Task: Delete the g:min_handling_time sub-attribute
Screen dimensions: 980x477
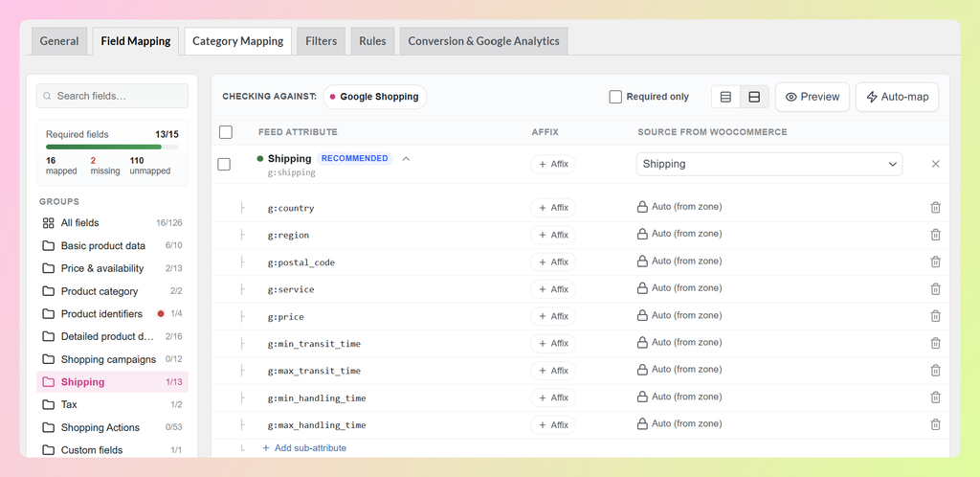Action: pyautogui.click(x=935, y=397)
